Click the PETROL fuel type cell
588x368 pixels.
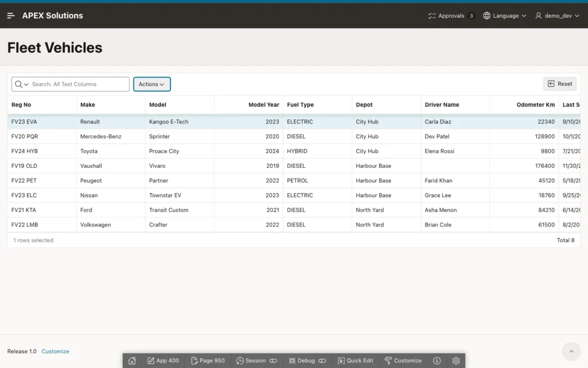tap(317, 180)
